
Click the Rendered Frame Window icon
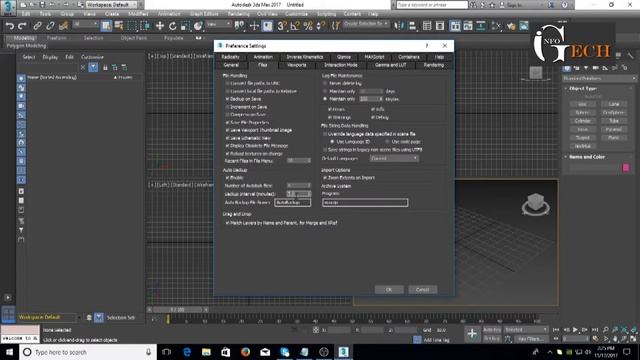524,26
